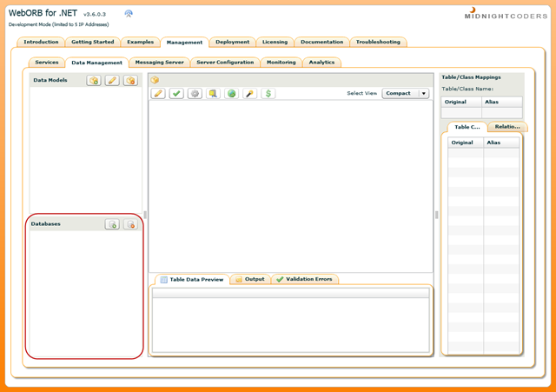556x392 pixels.
Task: Click the Select View label
Action: pos(361,93)
